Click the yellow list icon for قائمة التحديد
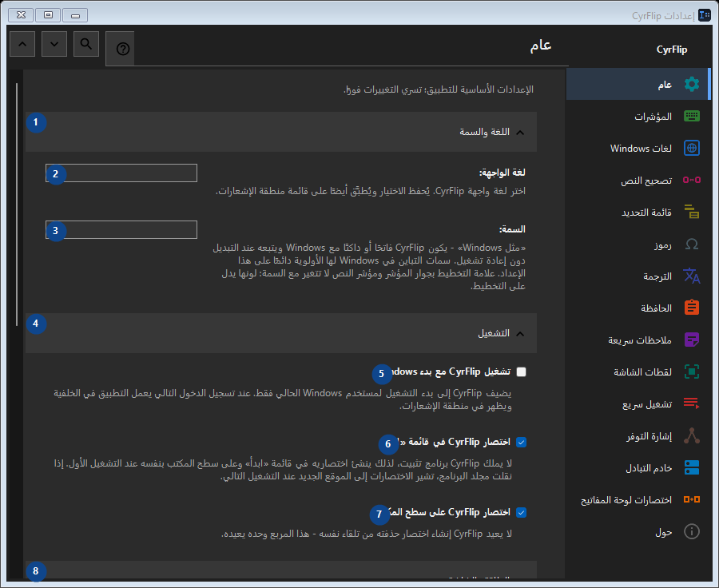The width and height of the screenshot is (719, 588). pyautogui.click(x=692, y=212)
